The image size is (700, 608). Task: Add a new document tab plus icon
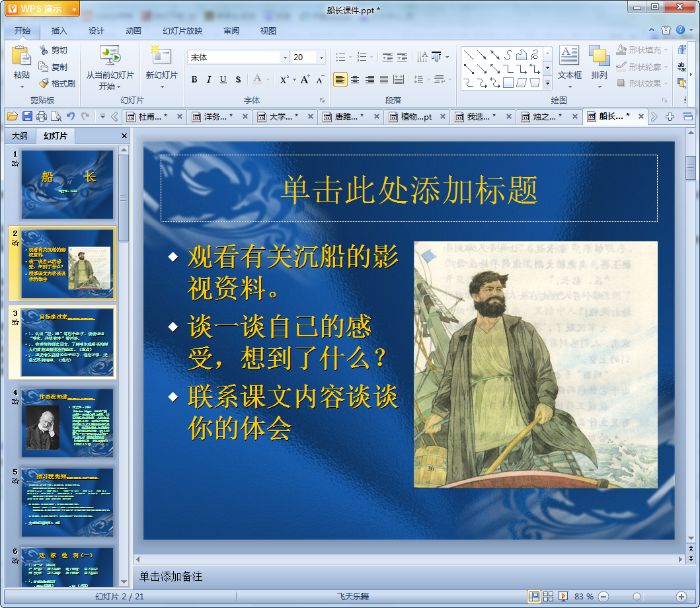coord(670,116)
